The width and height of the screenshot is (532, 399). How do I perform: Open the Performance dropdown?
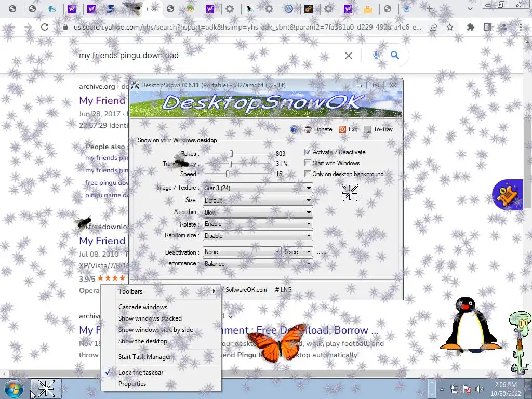tap(258, 263)
